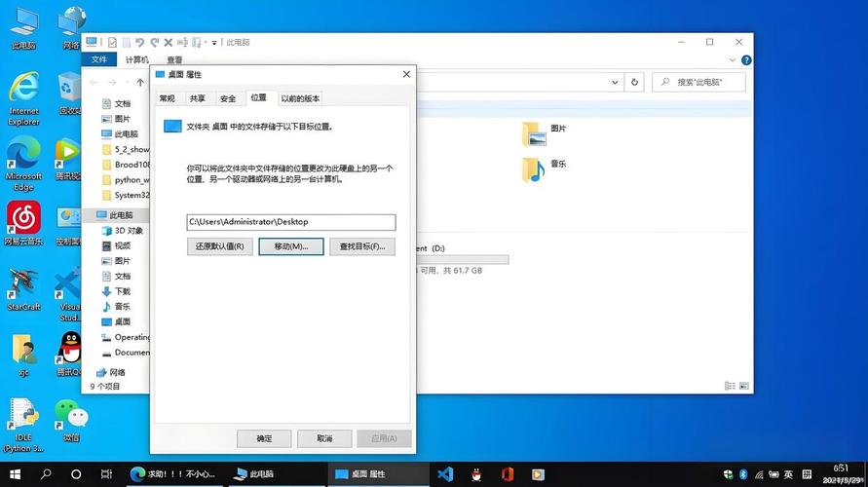
Task: Select 下载 in the navigation tree
Action: (x=117, y=291)
